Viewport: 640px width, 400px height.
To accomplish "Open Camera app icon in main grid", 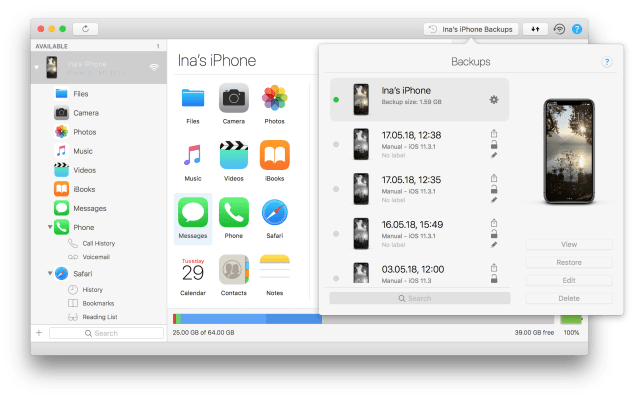I will pyautogui.click(x=234, y=98).
